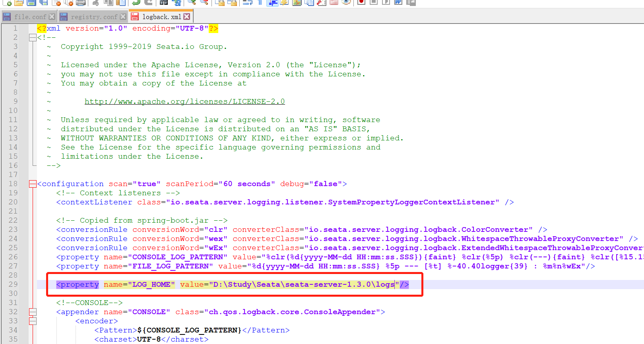Click 'ch.qos.logback.core.ConsoleAppender' class value
The width and height of the screenshot is (644, 344).
click(x=295, y=312)
